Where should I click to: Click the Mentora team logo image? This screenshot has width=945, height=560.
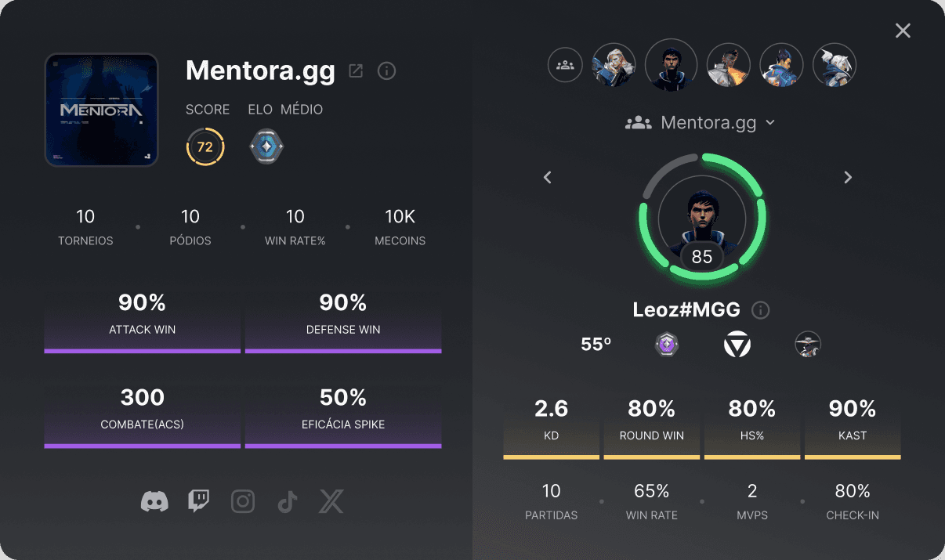pyautogui.click(x=102, y=110)
